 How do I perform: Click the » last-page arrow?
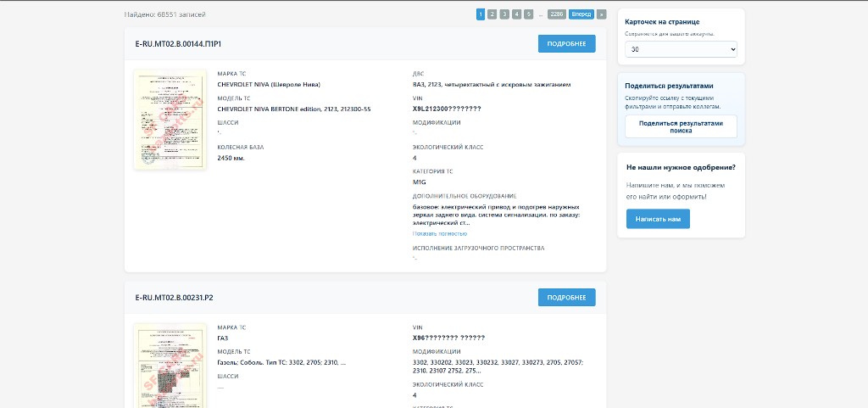[x=602, y=14]
